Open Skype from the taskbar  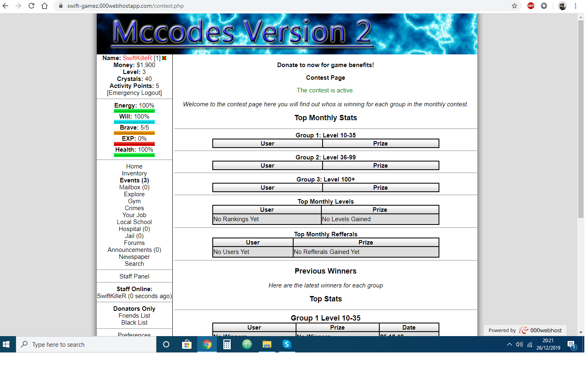(x=287, y=344)
